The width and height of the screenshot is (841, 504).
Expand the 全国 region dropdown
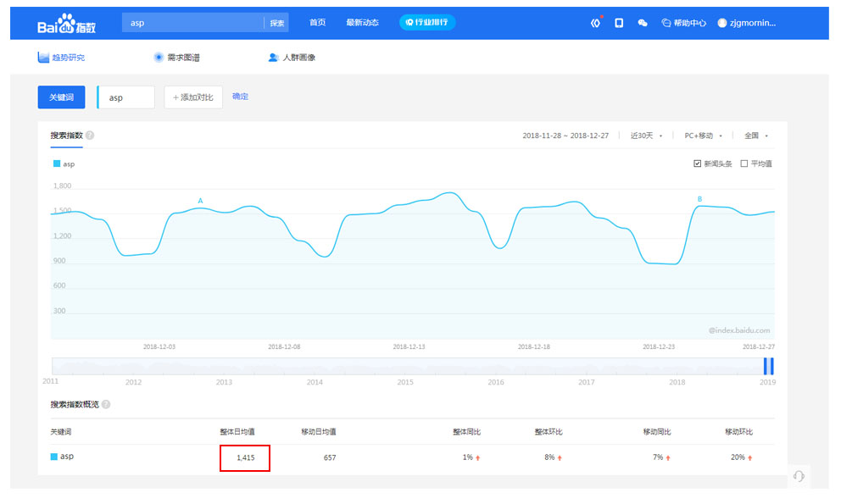point(755,136)
